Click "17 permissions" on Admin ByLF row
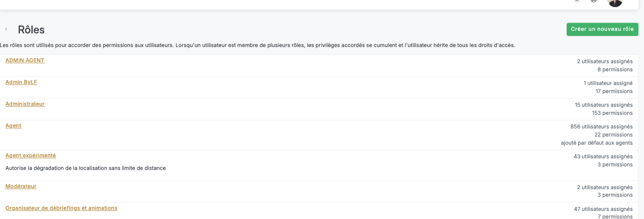Viewport: 644px width, 219px height. tap(614, 92)
